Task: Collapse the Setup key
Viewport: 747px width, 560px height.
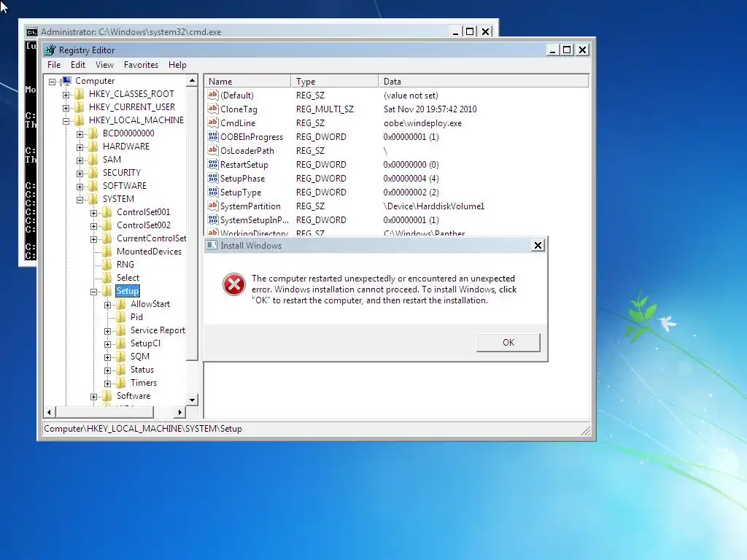Action: 93,292
